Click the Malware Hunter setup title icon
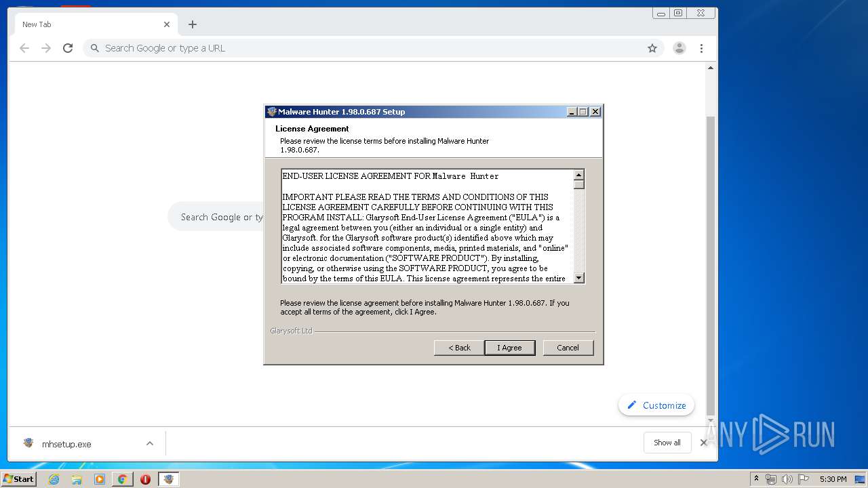Screen dimensions: 868x488 [272, 112]
